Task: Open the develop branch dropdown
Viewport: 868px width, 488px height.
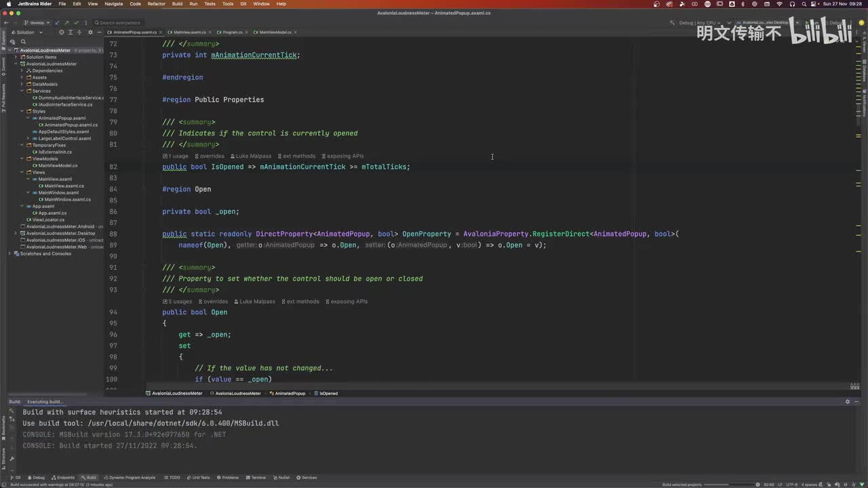Action: tap(37, 22)
